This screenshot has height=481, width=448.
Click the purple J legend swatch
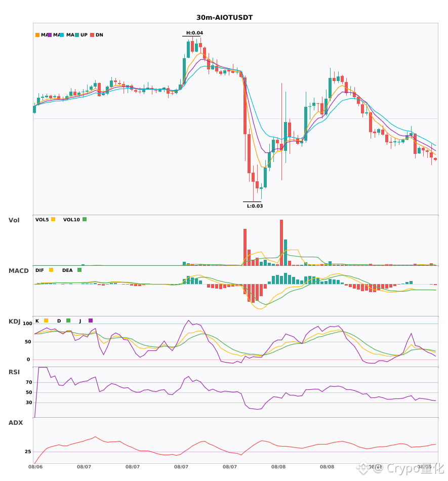tap(91, 320)
